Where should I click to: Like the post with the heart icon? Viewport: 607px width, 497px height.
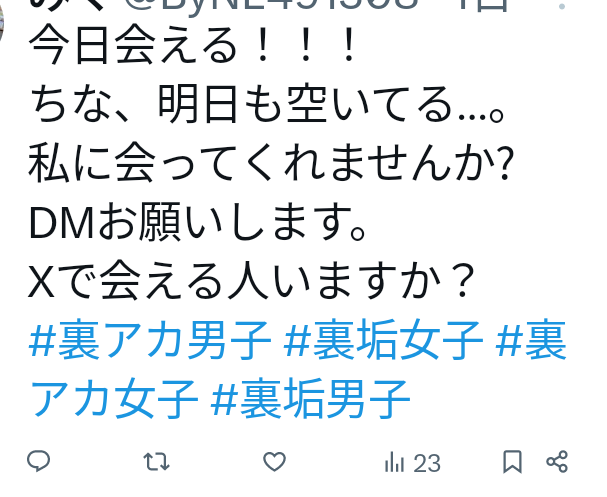tap(274, 461)
